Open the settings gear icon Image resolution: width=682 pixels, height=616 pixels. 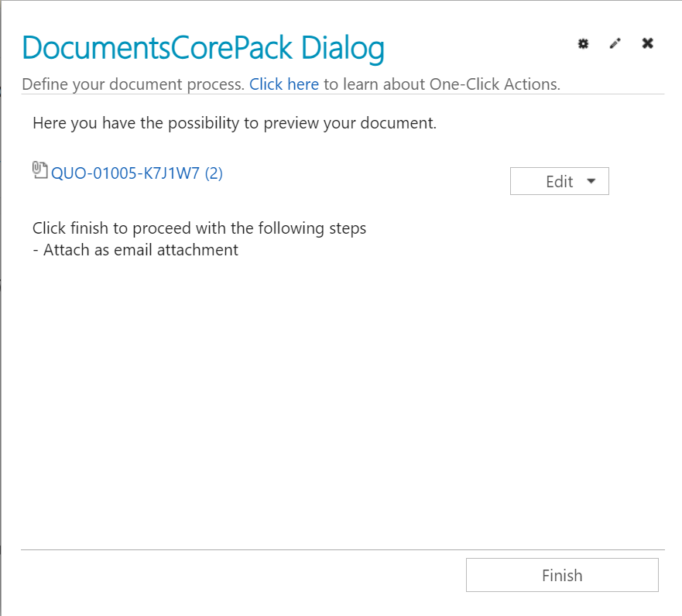pos(583,43)
